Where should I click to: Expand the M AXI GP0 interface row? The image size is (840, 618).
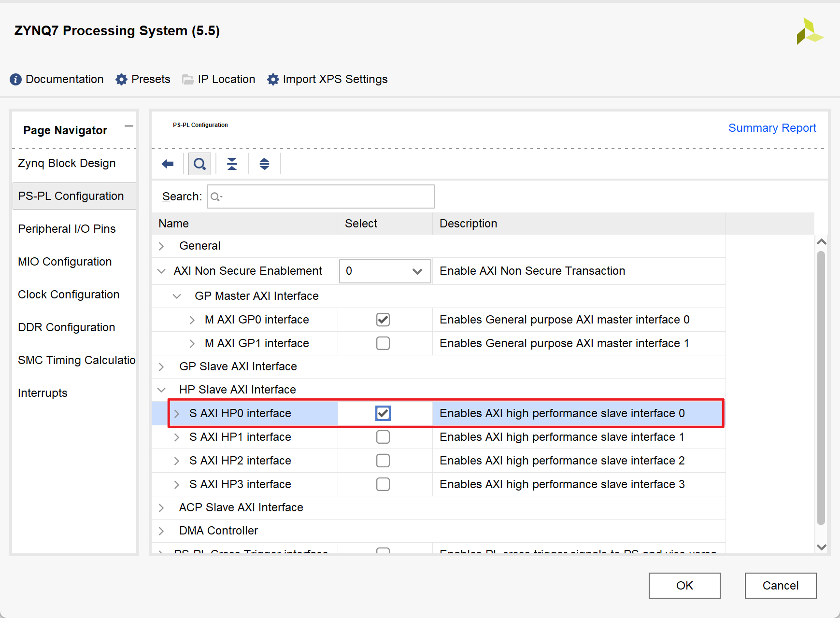point(192,320)
